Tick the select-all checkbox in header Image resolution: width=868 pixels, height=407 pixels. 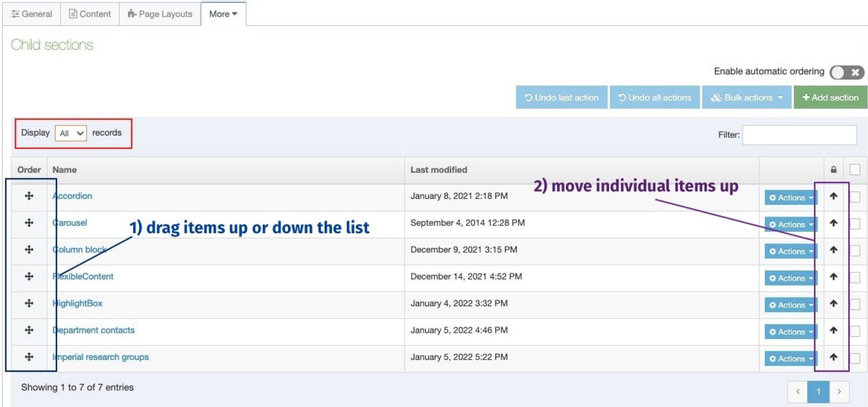[855, 170]
